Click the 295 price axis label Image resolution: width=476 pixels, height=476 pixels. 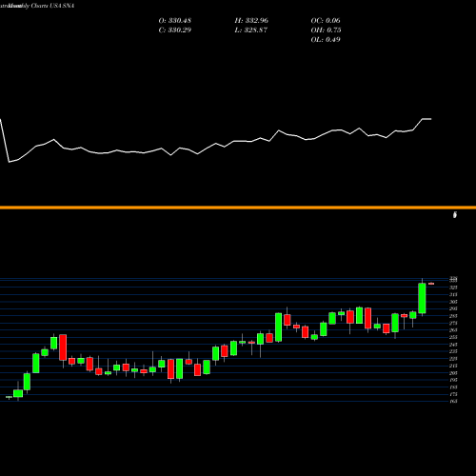point(453,308)
